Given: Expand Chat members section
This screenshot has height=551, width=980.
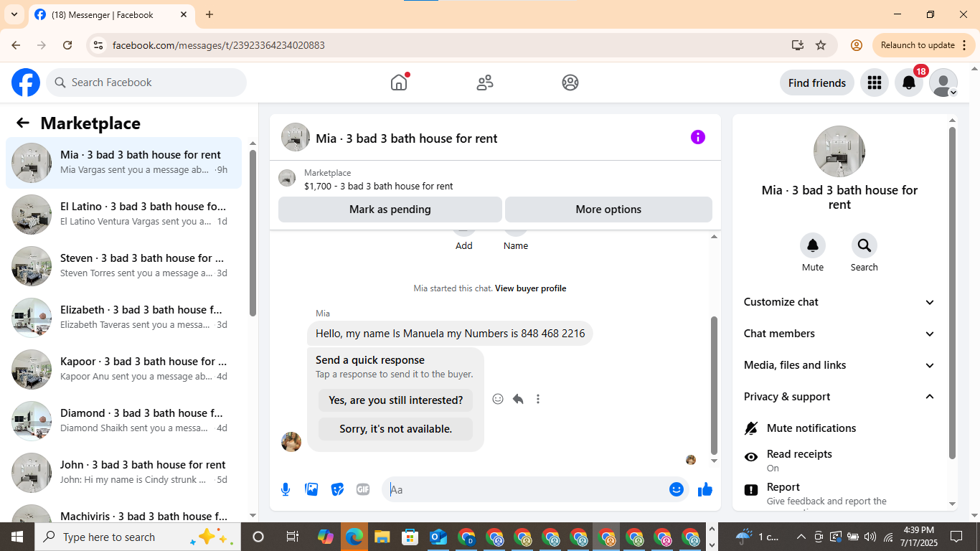Looking at the screenshot, I should point(839,334).
